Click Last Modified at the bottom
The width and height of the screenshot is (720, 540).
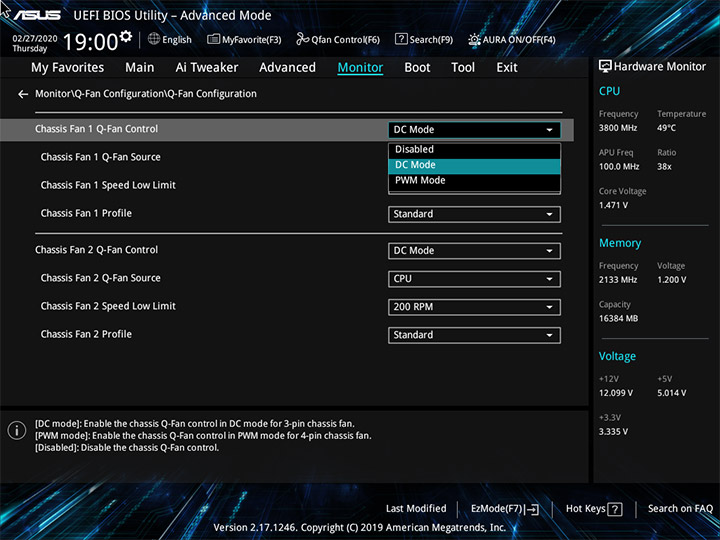(x=416, y=509)
